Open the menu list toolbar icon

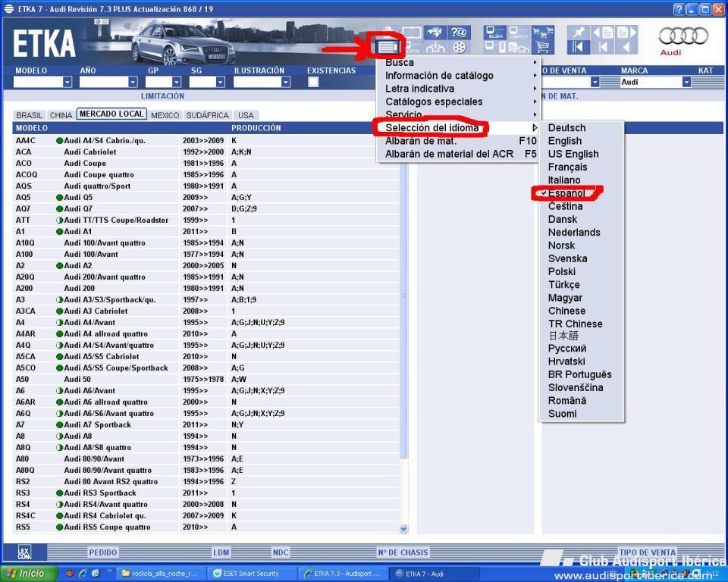[388, 46]
